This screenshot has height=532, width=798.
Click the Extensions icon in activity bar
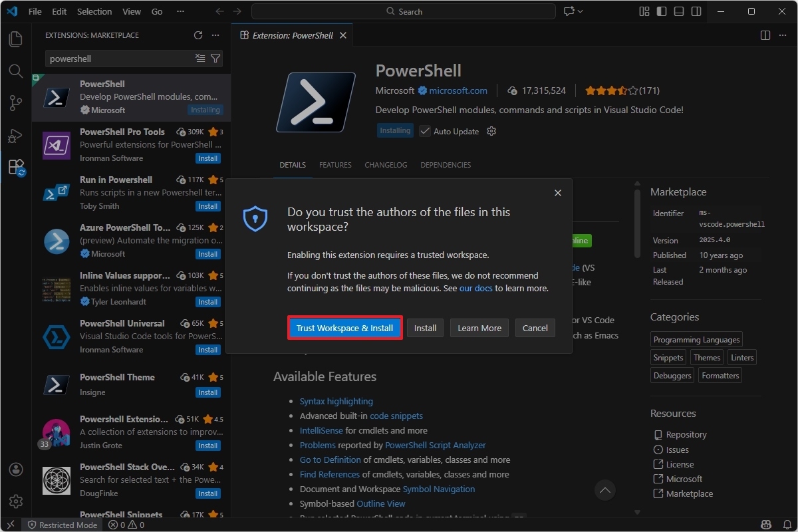(x=16, y=167)
